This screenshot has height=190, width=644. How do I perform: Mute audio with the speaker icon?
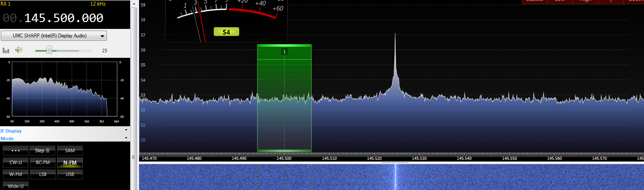18,50
